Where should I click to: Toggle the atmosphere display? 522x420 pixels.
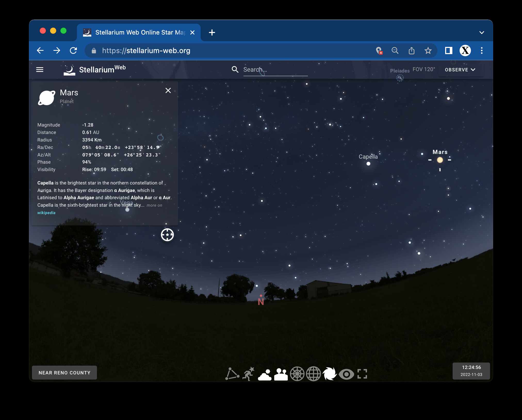[265, 374]
